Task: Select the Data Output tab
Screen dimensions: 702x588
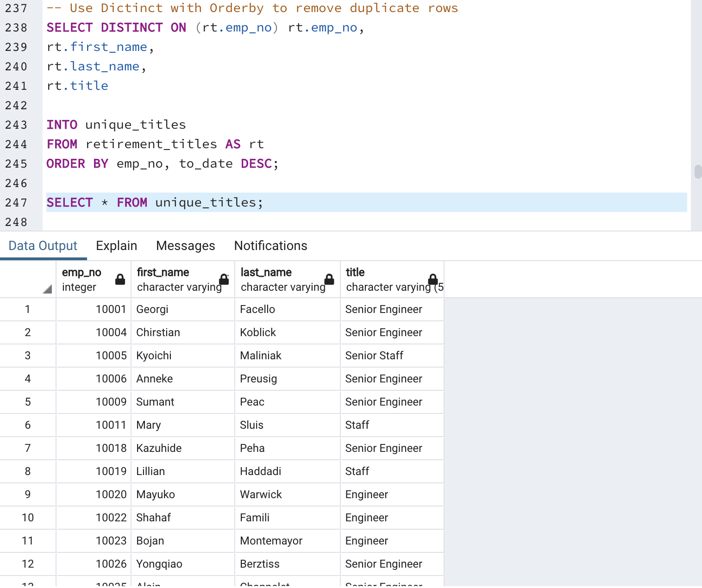Action: (x=42, y=246)
